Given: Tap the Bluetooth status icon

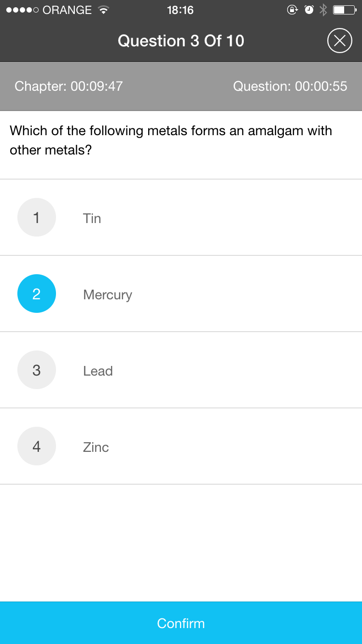Looking at the screenshot, I should click(323, 10).
